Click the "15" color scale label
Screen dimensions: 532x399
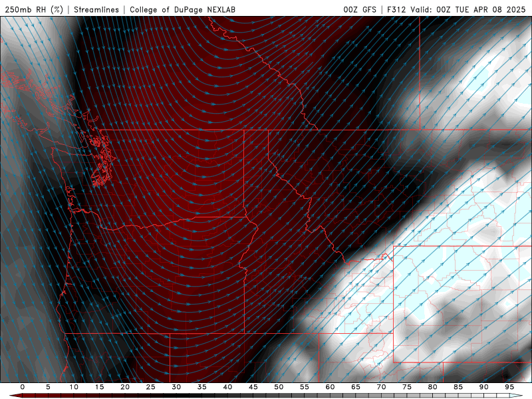[x=99, y=387]
